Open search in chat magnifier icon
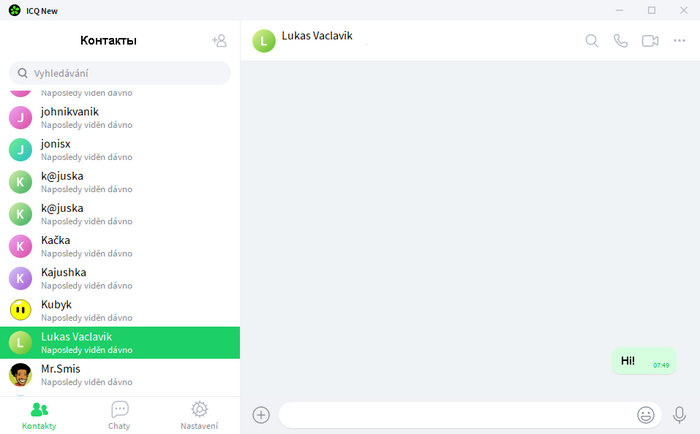700x434 pixels. click(592, 41)
